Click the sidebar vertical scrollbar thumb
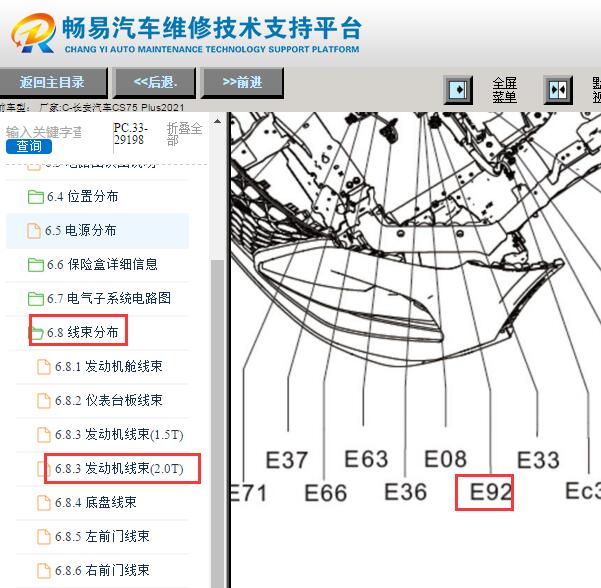 click(217, 422)
